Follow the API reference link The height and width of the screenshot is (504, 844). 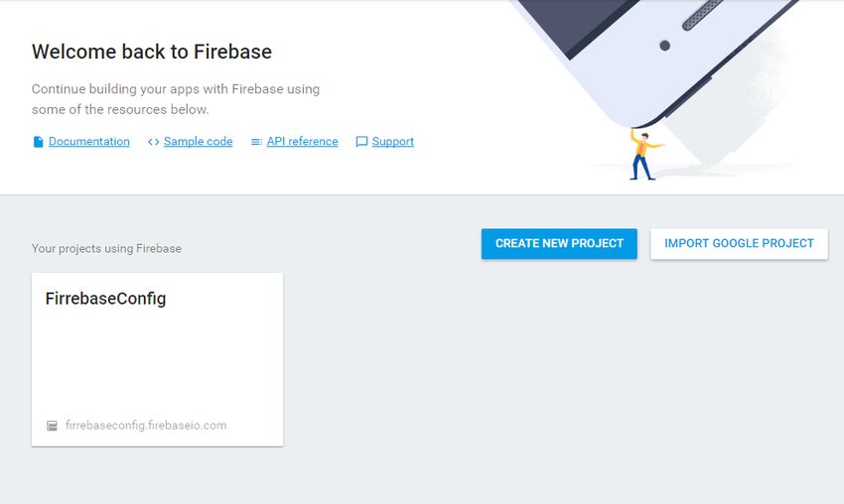tap(302, 142)
